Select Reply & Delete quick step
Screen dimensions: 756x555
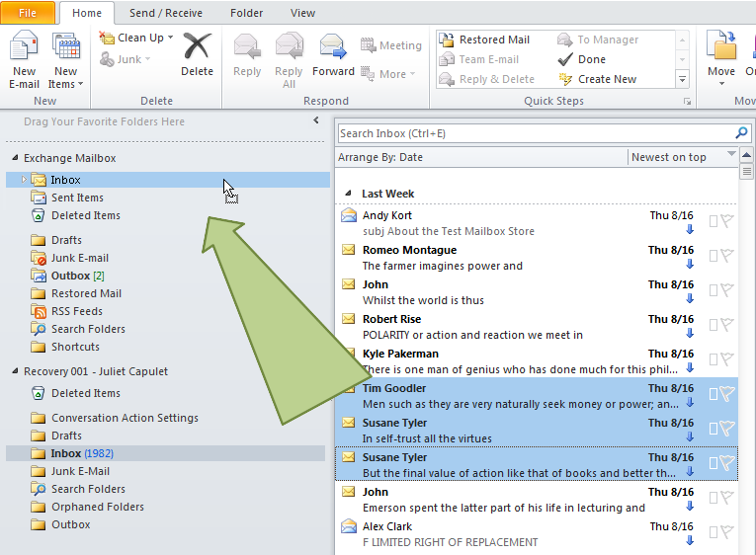tap(487, 79)
